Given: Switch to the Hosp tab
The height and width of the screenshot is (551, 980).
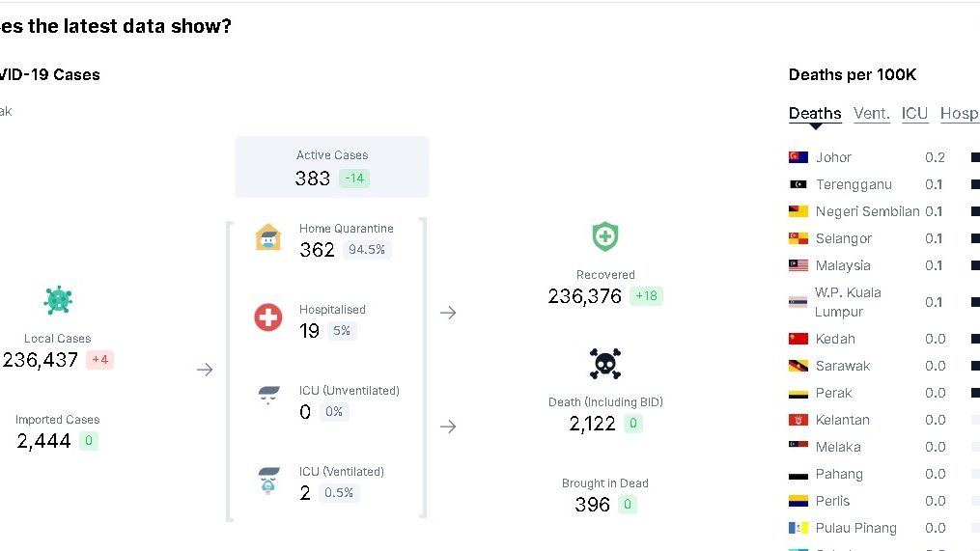Looking at the screenshot, I should point(959,114).
